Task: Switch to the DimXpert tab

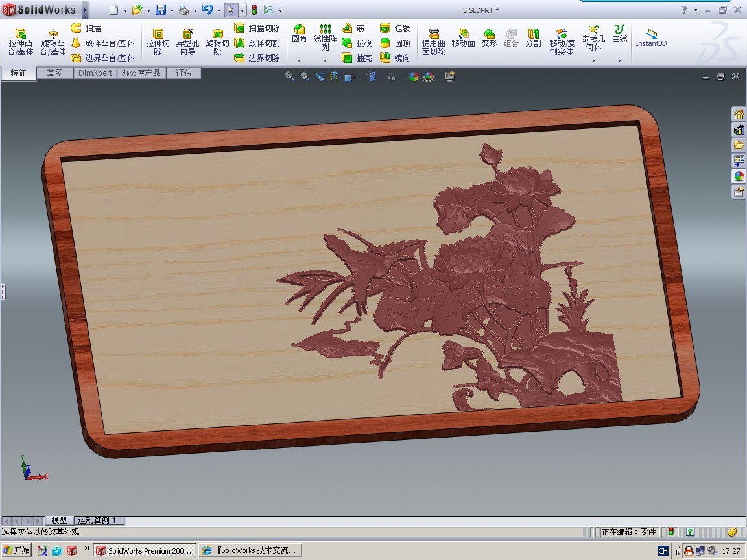Action: 95,73
